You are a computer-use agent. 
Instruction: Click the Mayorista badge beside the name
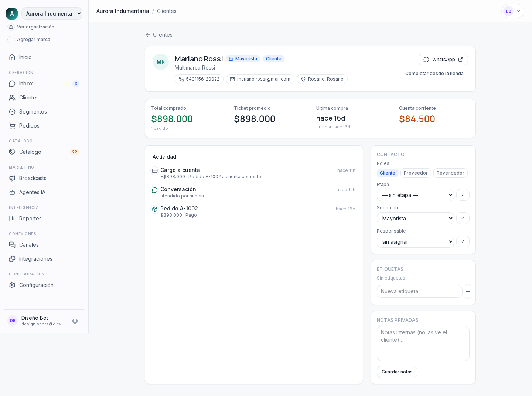[243, 59]
